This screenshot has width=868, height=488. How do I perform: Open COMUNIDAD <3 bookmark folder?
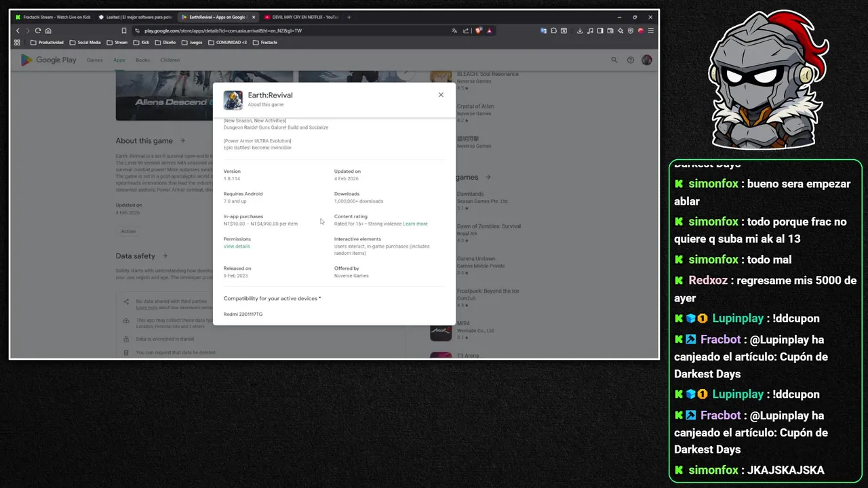tap(227, 42)
